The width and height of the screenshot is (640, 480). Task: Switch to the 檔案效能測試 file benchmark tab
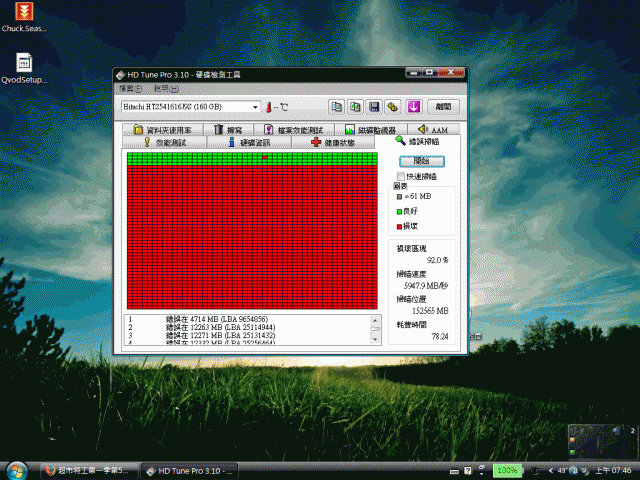[294, 130]
